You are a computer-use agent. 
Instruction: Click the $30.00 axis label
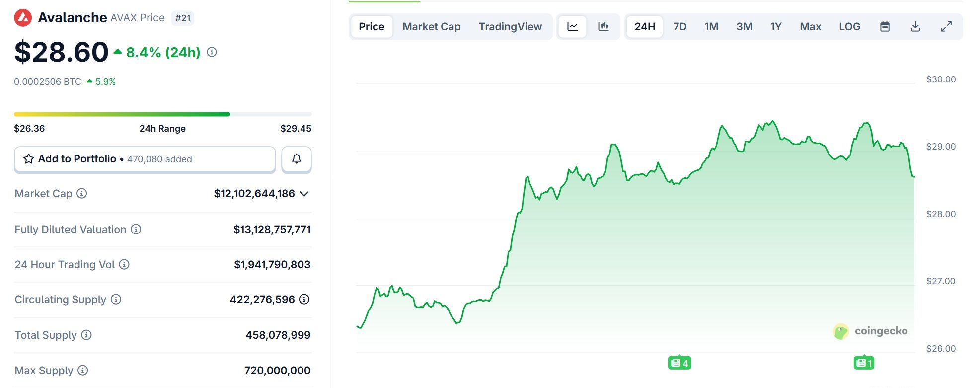(x=941, y=79)
